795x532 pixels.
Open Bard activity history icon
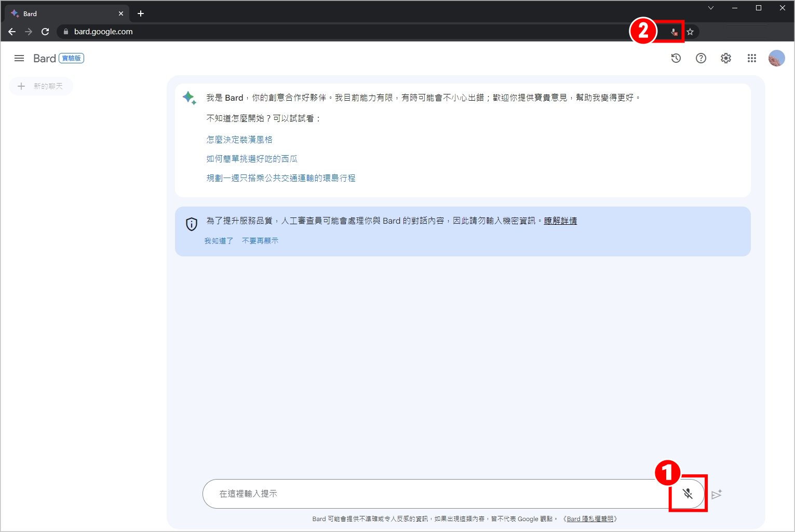click(676, 58)
